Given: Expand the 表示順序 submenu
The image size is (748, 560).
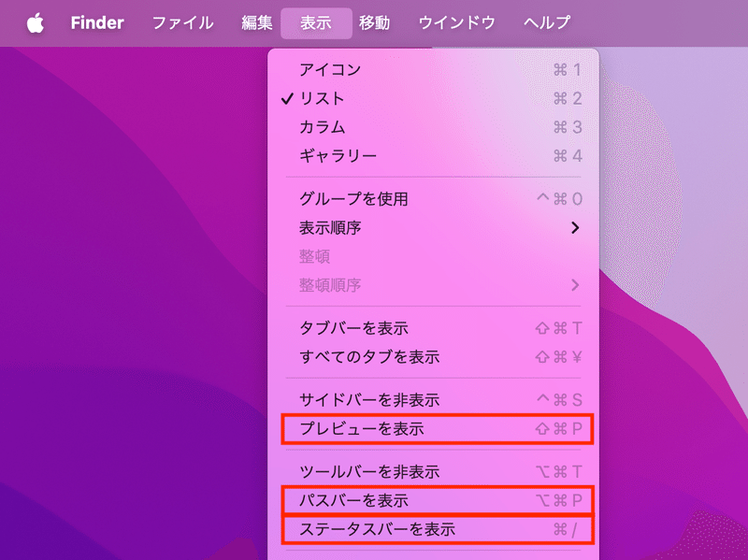Looking at the screenshot, I should tap(433, 228).
